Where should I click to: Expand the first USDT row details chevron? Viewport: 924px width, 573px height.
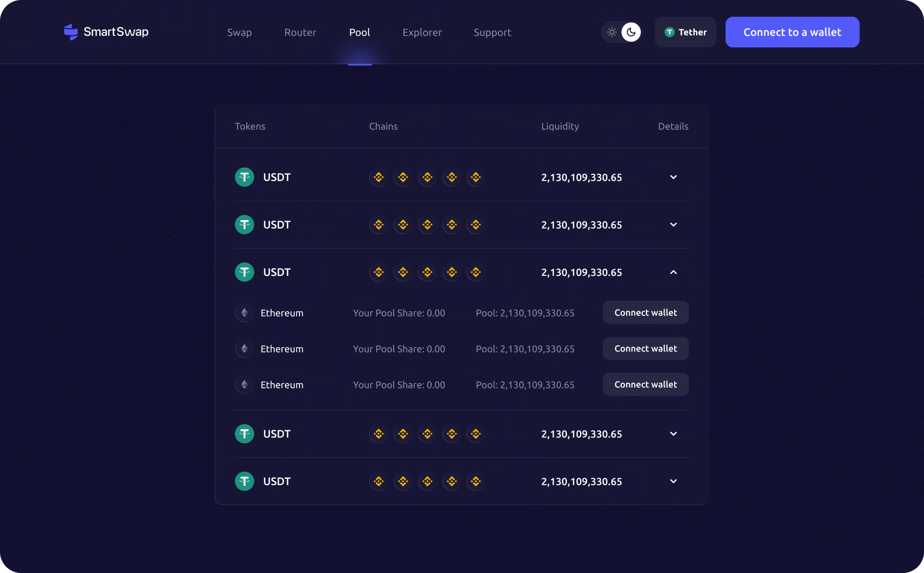pos(673,177)
